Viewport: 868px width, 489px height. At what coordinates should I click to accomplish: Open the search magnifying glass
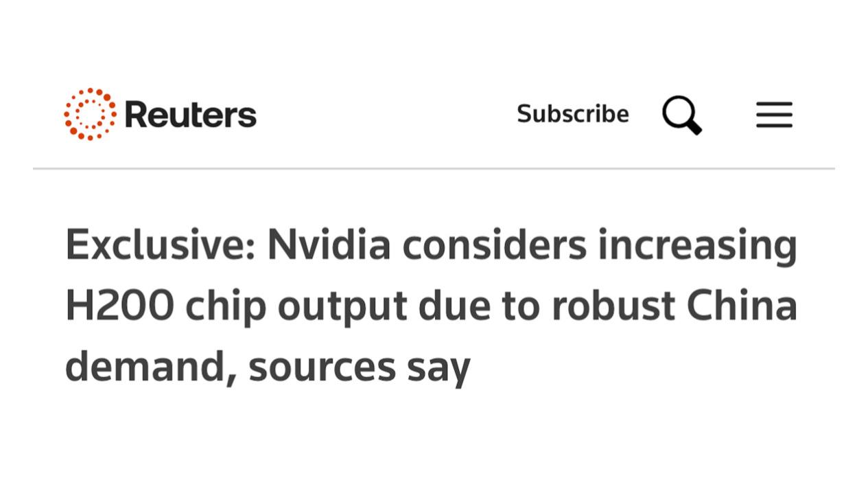click(x=681, y=114)
